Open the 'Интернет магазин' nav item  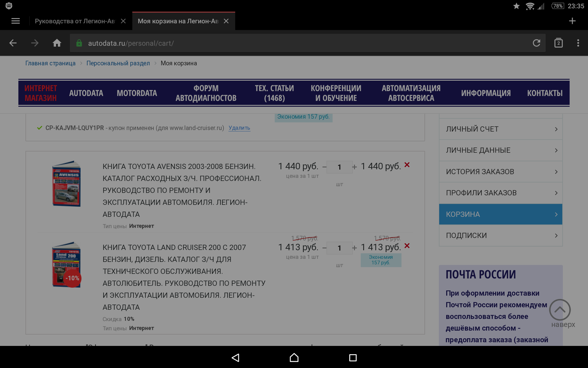(x=41, y=93)
